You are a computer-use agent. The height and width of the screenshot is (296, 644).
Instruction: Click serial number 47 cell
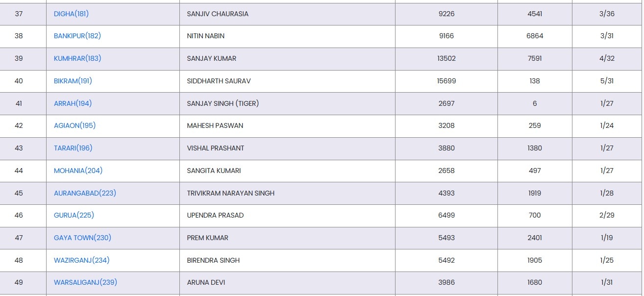(19, 238)
